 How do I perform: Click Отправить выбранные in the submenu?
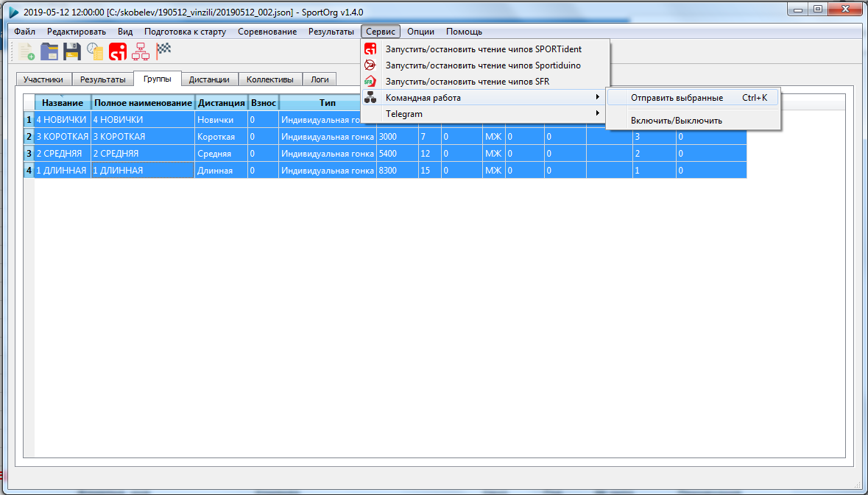693,98
